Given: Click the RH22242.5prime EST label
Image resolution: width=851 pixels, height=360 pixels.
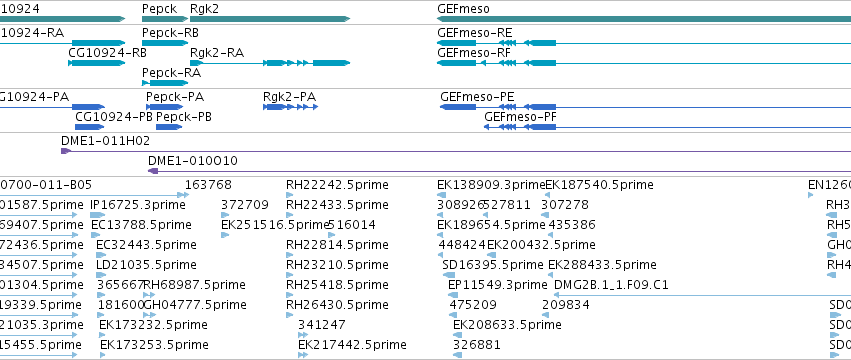Looking at the screenshot, I should (337, 185).
